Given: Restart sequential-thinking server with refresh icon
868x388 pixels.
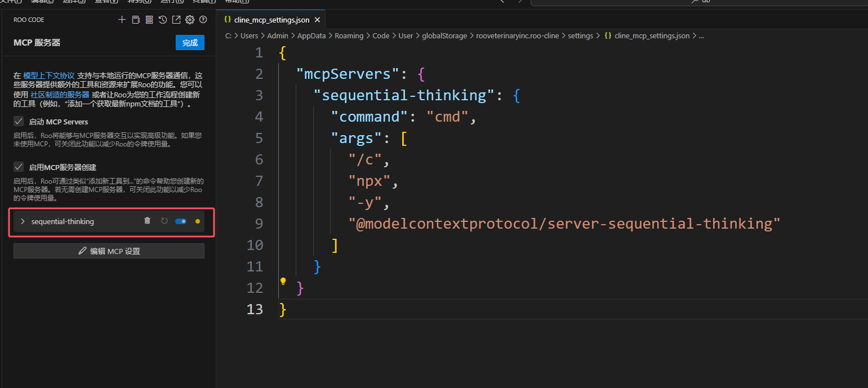Looking at the screenshot, I should (x=164, y=221).
